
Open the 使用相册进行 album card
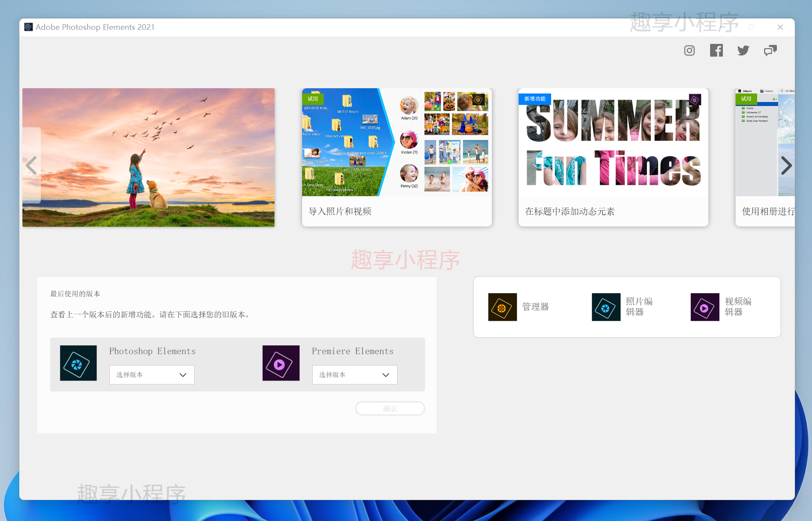765,158
